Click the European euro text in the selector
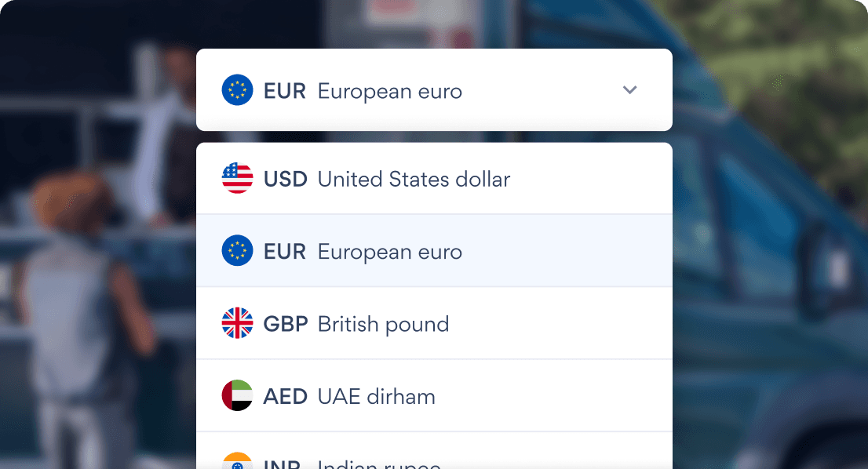 [x=389, y=91]
